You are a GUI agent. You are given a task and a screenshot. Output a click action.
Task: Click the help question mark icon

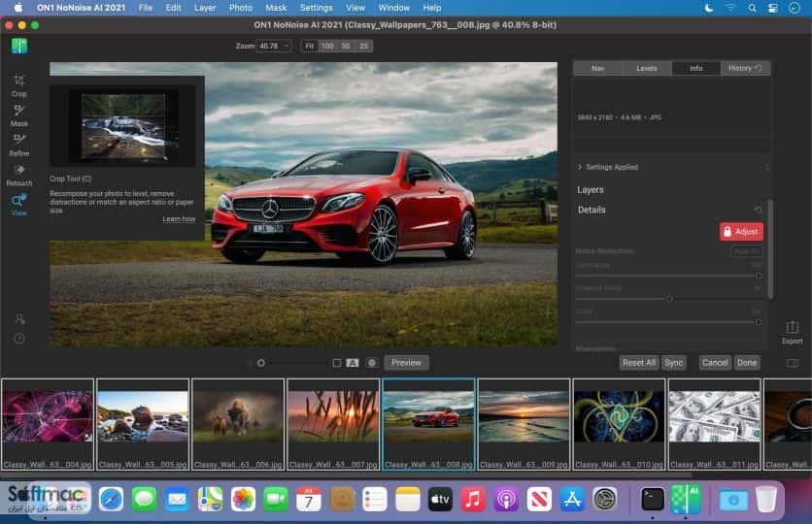[19, 339]
